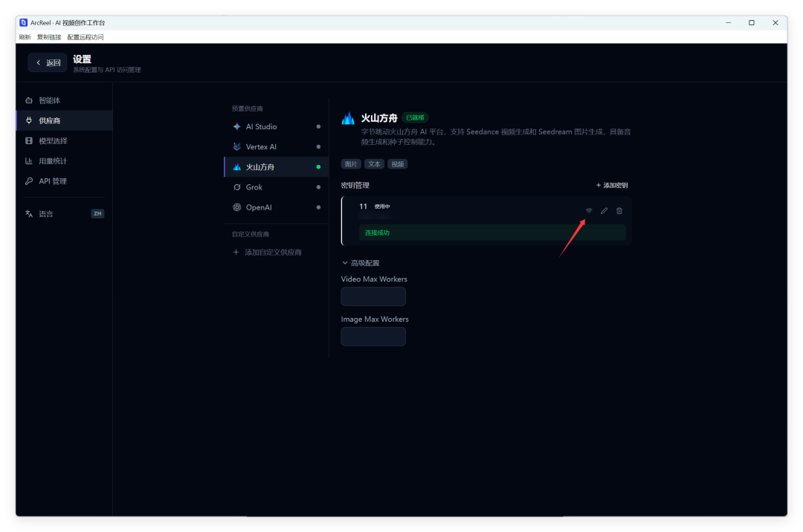Open 配置远程访问 from the menu bar

point(86,37)
